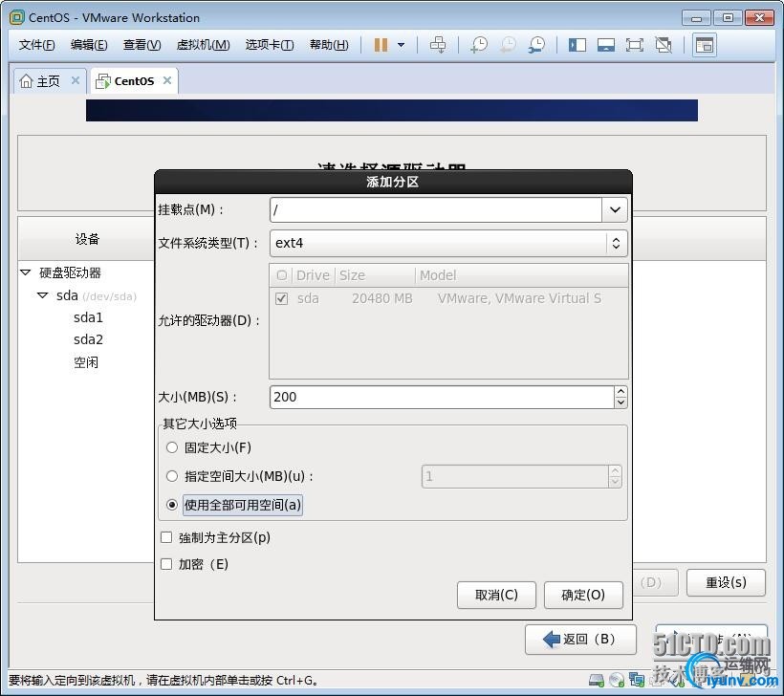This screenshot has height=696, width=784.
Task: Click the Size column header
Action: point(375,275)
